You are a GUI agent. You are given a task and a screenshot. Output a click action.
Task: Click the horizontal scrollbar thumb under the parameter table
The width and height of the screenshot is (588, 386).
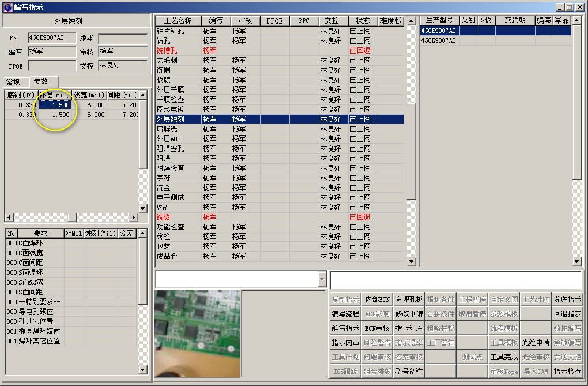[x=72, y=217]
